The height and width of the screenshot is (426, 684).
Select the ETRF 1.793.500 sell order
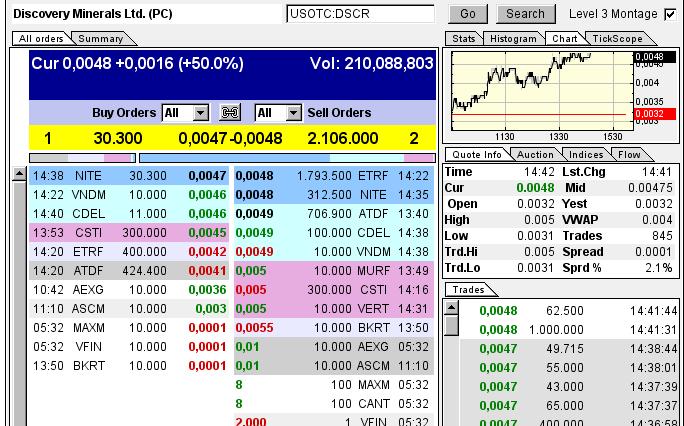[x=334, y=176]
